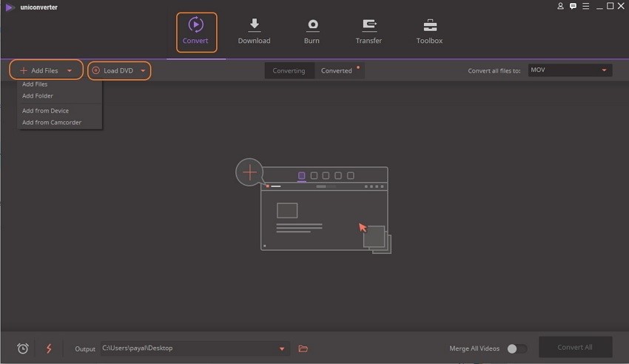Viewport: 629px width, 364px height.
Task: Open the Download section
Action: (x=254, y=32)
